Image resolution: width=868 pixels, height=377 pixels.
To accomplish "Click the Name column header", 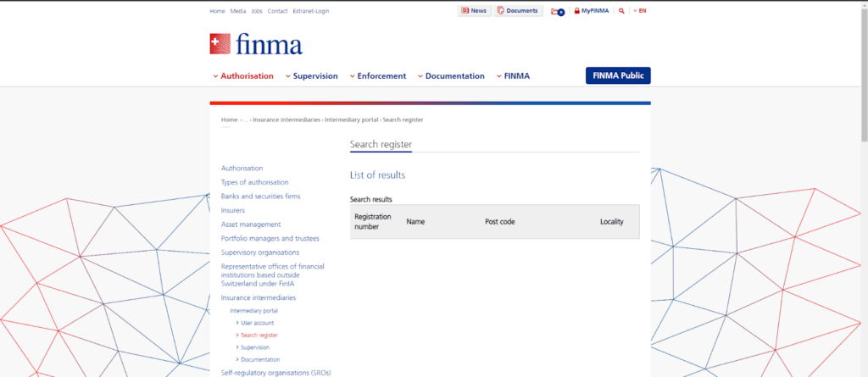I will pos(415,221).
